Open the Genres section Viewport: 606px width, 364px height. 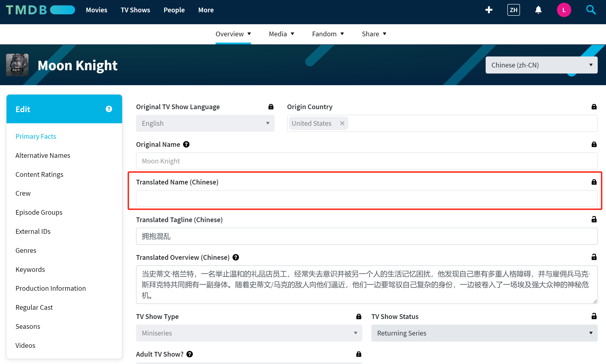[x=26, y=250]
